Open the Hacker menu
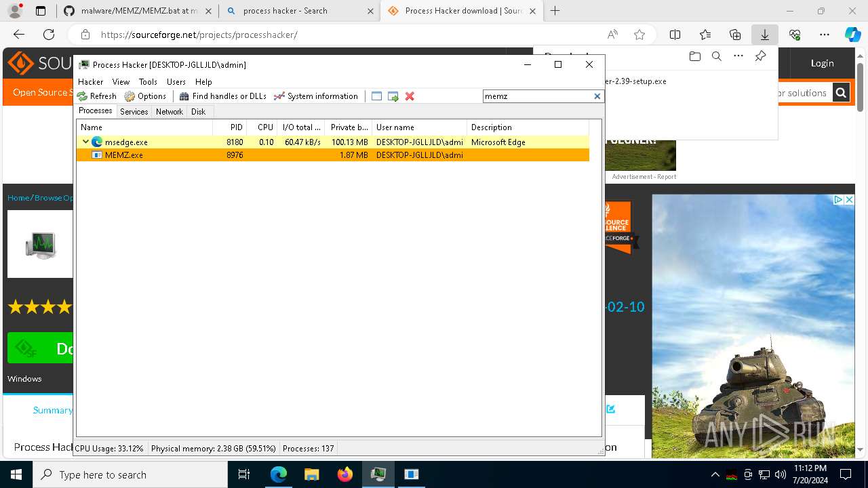The height and width of the screenshot is (488, 868). [x=91, y=81]
